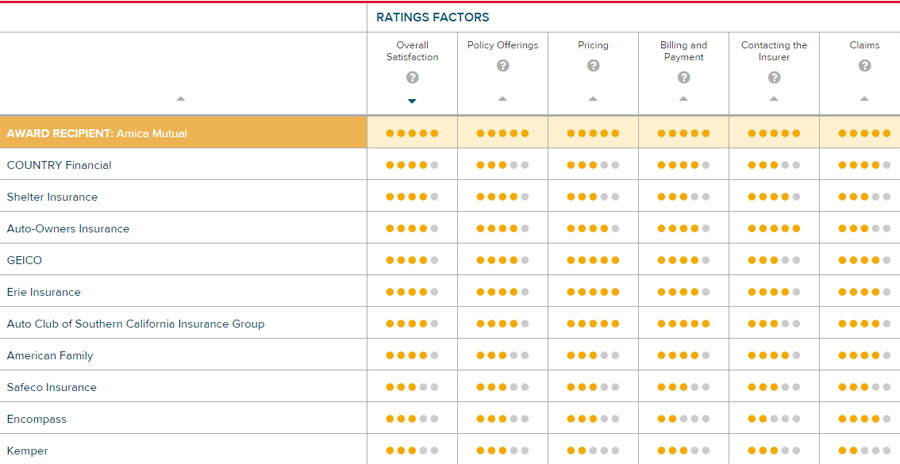Click Erie Insurance's Pricing rating dots
Screen dimensions: 900x464
pos(593,292)
